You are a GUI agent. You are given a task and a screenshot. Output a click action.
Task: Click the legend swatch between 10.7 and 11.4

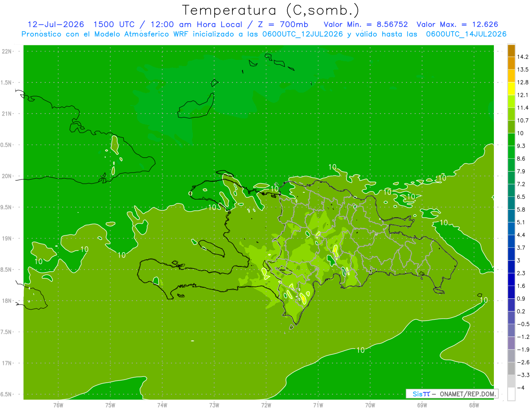(x=511, y=114)
